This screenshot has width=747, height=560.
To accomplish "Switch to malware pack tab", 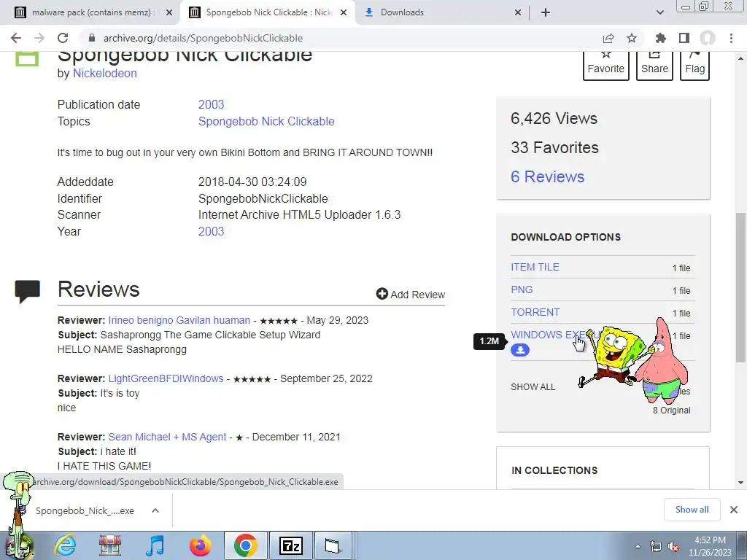I will [89, 12].
